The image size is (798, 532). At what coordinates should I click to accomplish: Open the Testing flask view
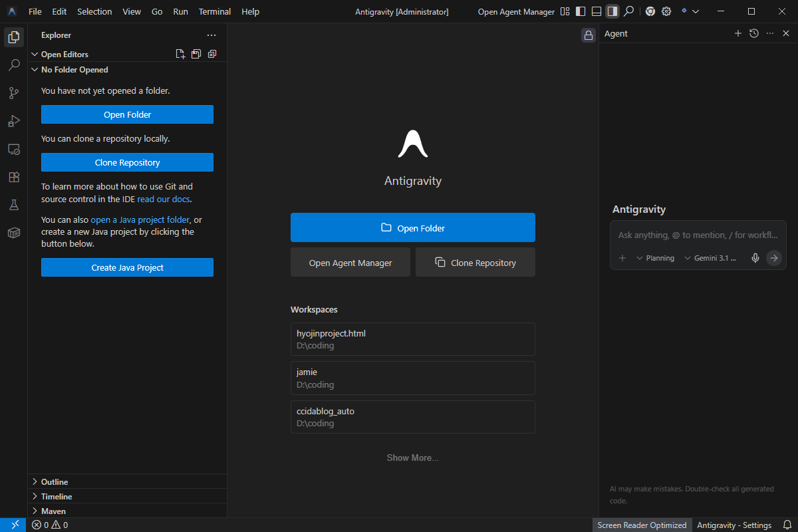(13, 205)
